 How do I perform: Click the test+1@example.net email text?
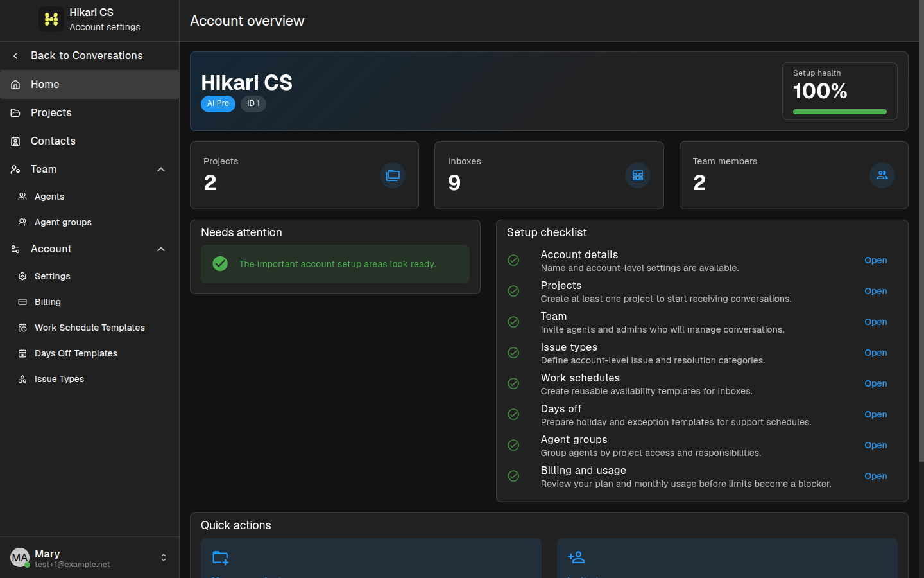point(73,565)
